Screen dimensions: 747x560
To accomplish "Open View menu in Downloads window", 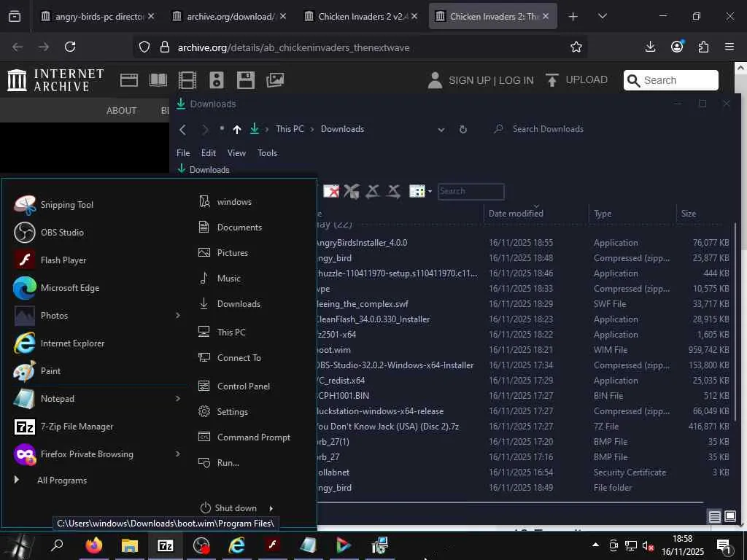I will coord(236,153).
